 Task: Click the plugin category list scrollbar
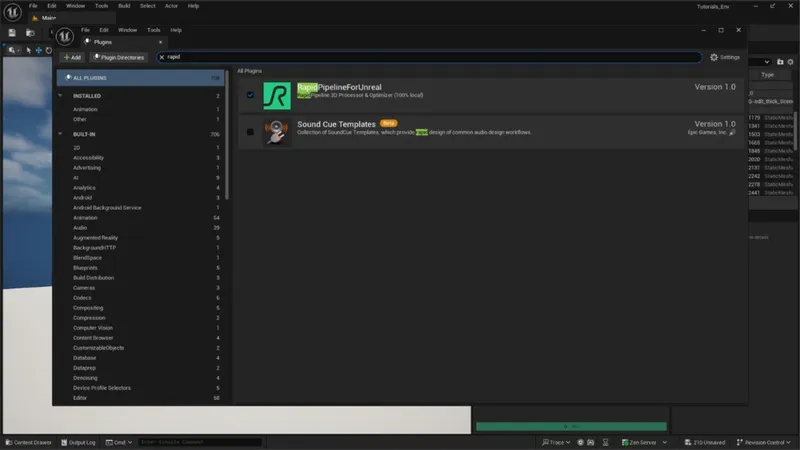pyautogui.click(x=227, y=135)
